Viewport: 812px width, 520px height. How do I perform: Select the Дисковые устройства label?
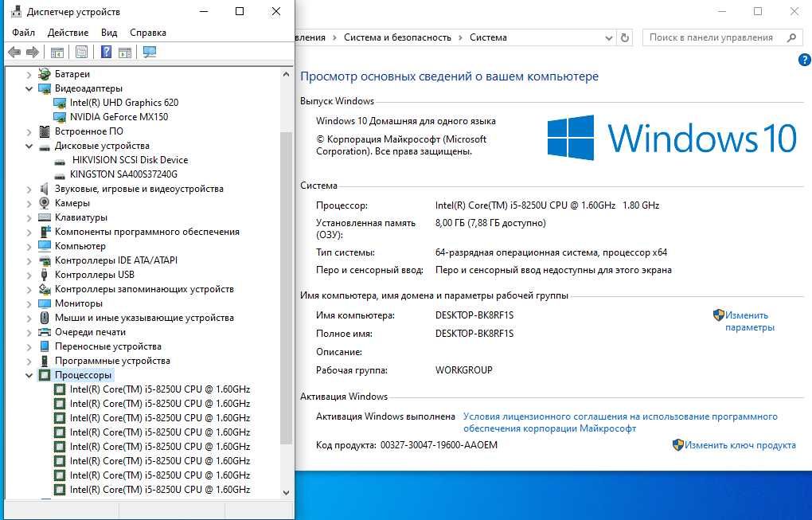tap(102, 146)
